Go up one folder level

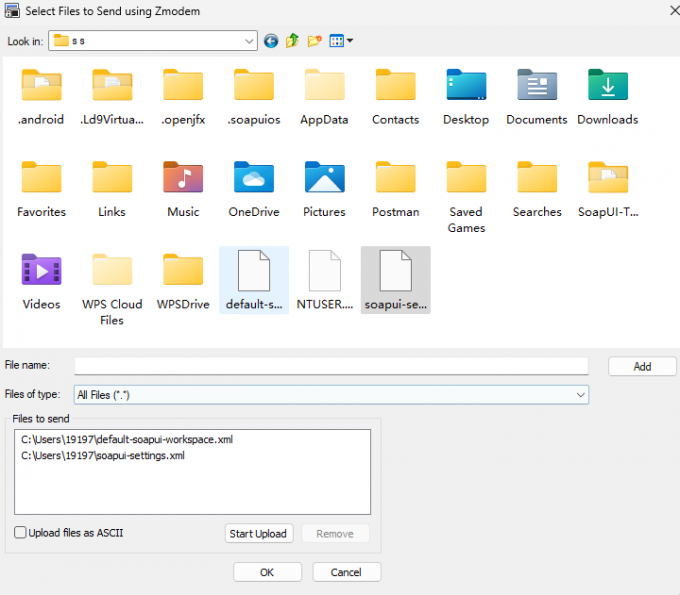pos(293,41)
